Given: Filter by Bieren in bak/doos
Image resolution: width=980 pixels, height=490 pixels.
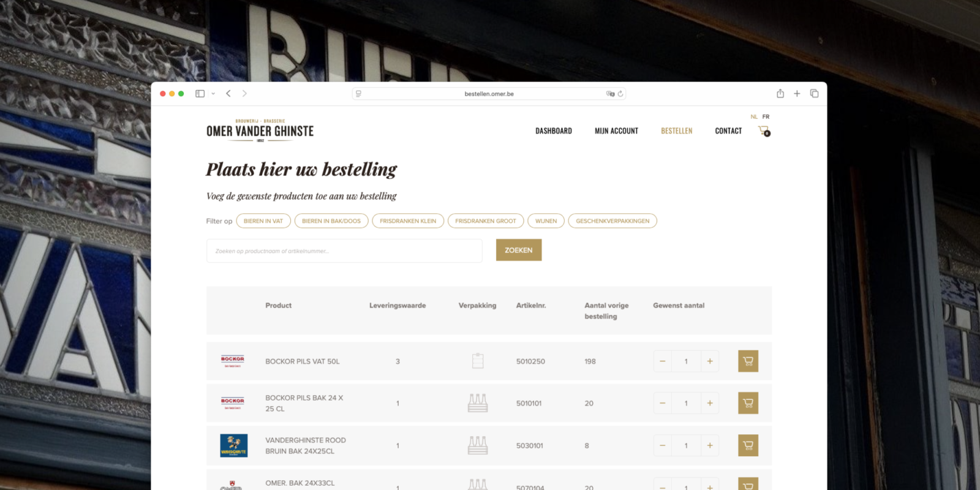Looking at the screenshot, I should [x=331, y=221].
